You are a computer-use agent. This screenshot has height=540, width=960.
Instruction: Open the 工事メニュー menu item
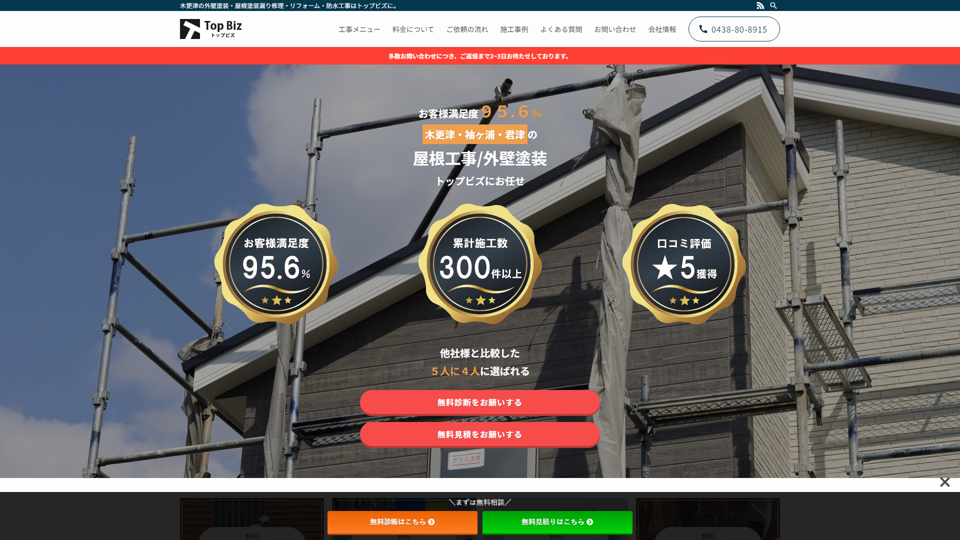(x=359, y=29)
